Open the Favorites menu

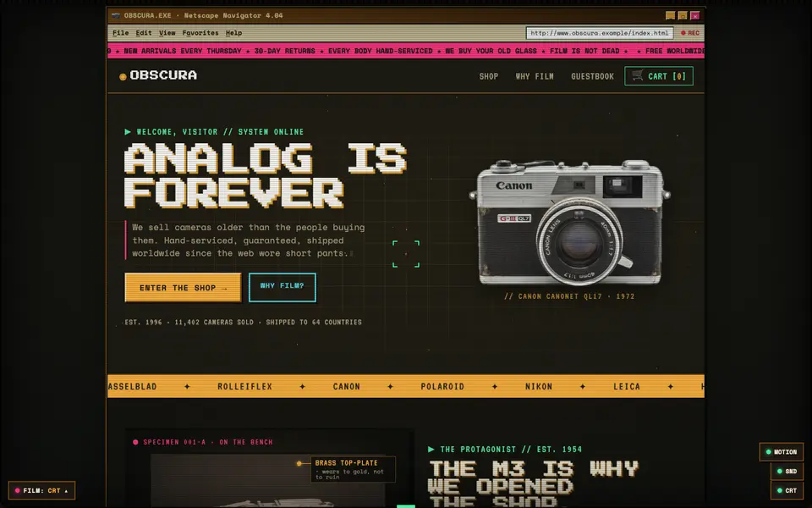tap(200, 33)
